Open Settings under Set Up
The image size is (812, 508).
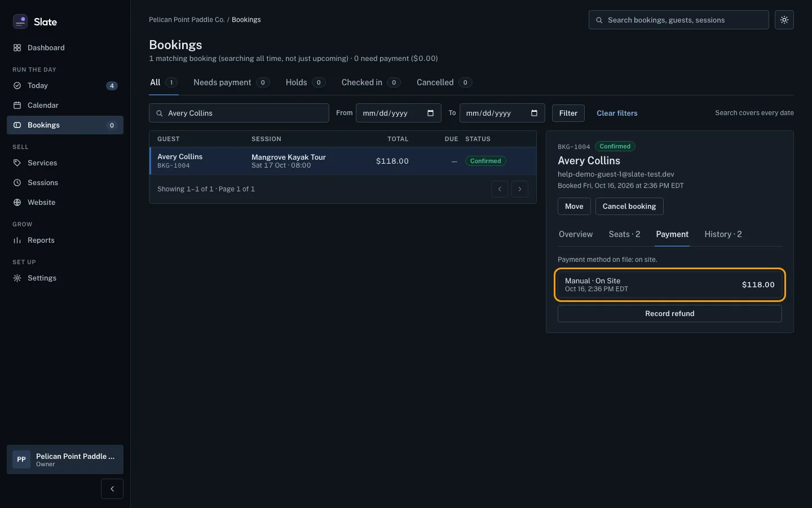point(65,278)
